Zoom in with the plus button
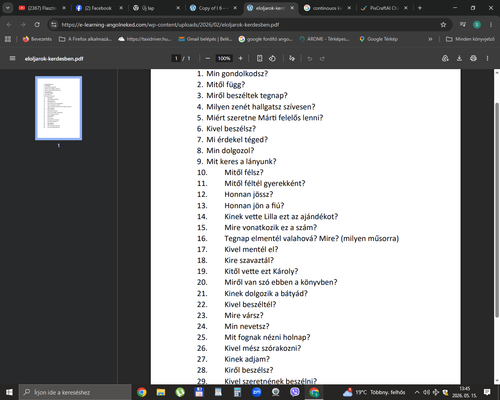This screenshot has height=400, width=500. coord(240,58)
